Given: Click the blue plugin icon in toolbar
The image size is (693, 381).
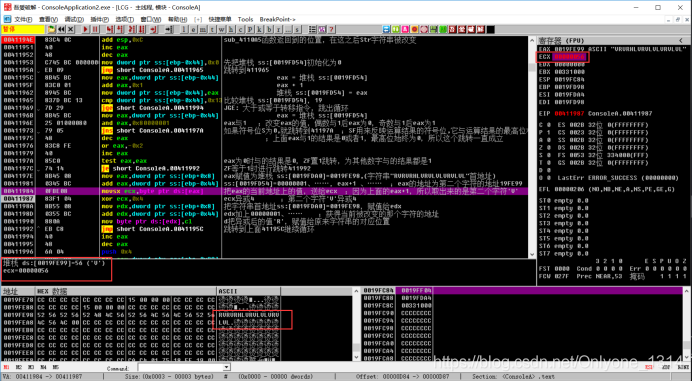Looking at the screenshot, I should point(386,29).
